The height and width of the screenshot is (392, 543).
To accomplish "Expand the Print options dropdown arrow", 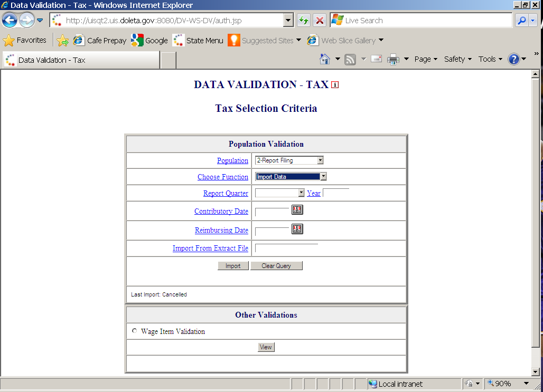I will [407, 59].
